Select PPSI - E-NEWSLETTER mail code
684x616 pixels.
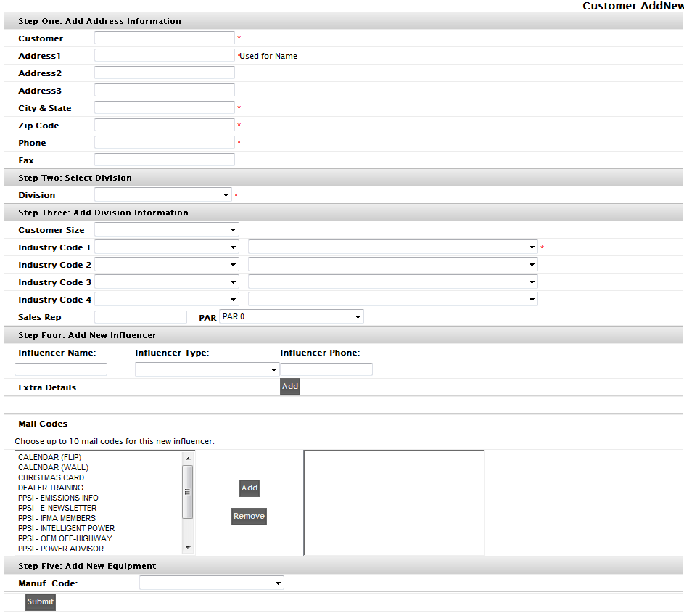click(57, 509)
